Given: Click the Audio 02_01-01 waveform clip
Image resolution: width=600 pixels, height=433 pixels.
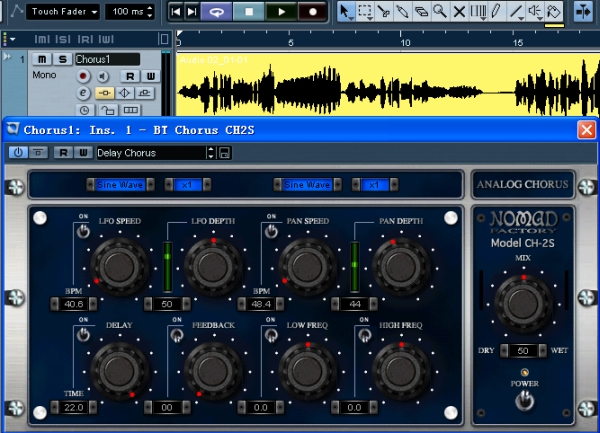Looking at the screenshot, I should pyautogui.click(x=388, y=85).
